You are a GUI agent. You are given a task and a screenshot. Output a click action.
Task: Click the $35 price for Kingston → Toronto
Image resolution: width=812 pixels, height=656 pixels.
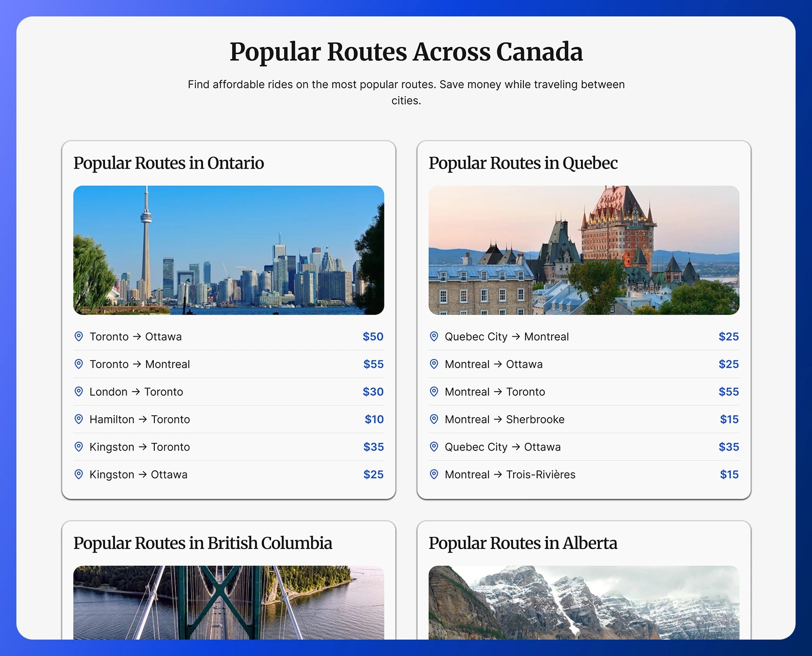(373, 447)
